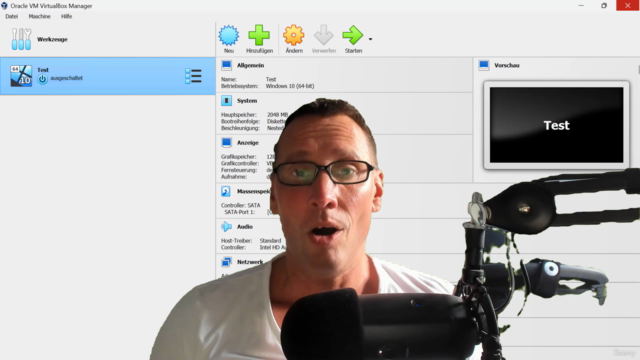
Task: Click the Windows 10 OS icon of Test
Action: tap(21, 76)
